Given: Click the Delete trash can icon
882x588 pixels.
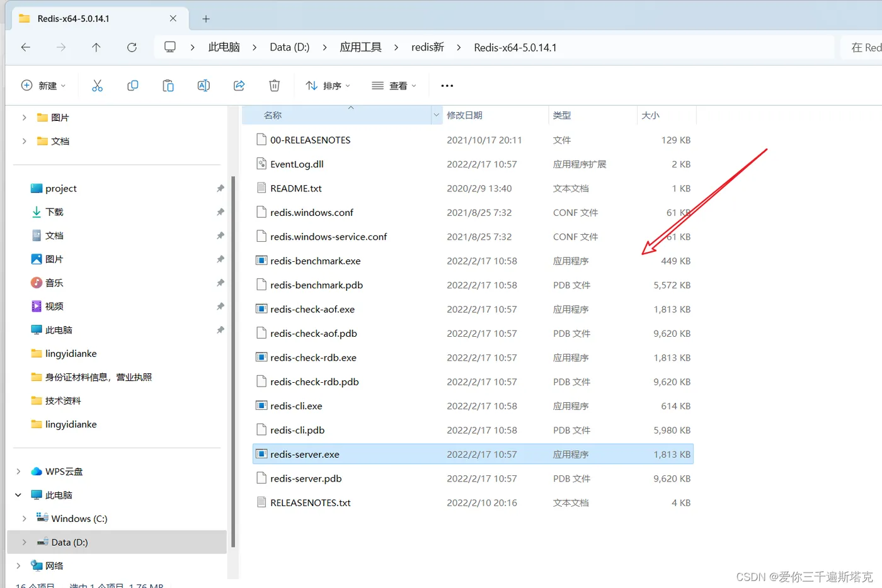Looking at the screenshot, I should pyautogui.click(x=275, y=86).
